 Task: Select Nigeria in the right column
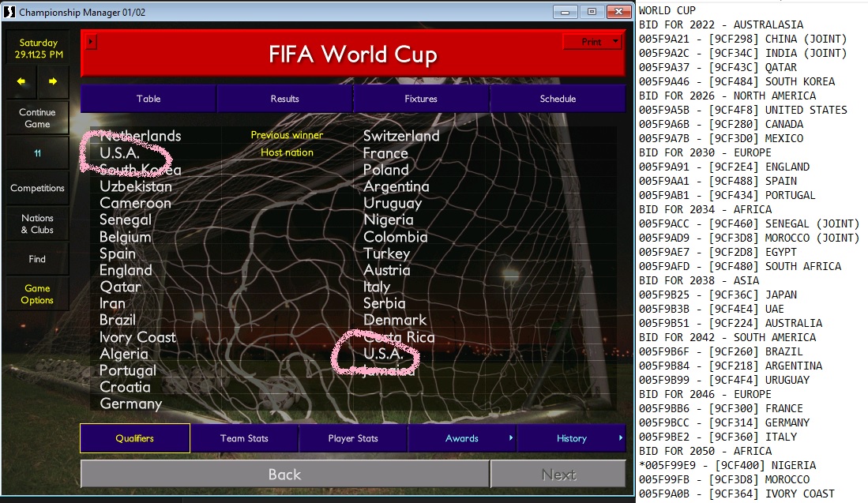tap(388, 220)
